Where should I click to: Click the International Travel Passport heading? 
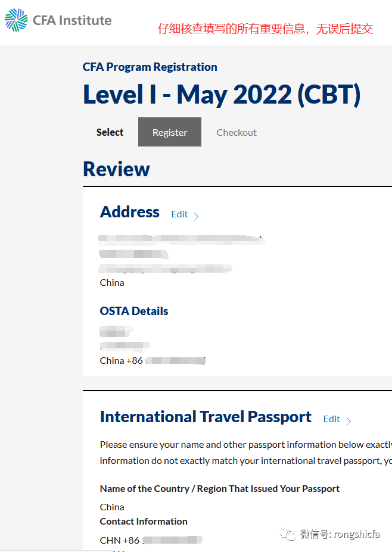206,417
